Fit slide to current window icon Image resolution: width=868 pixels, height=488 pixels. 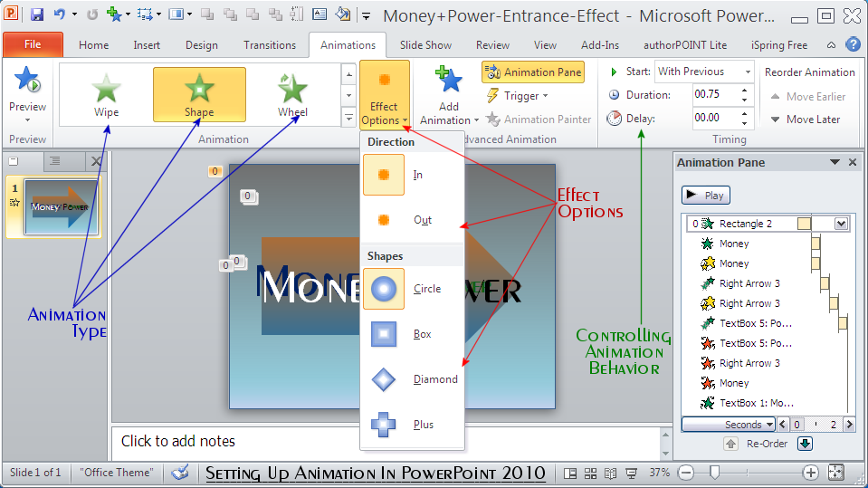[x=835, y=473]
